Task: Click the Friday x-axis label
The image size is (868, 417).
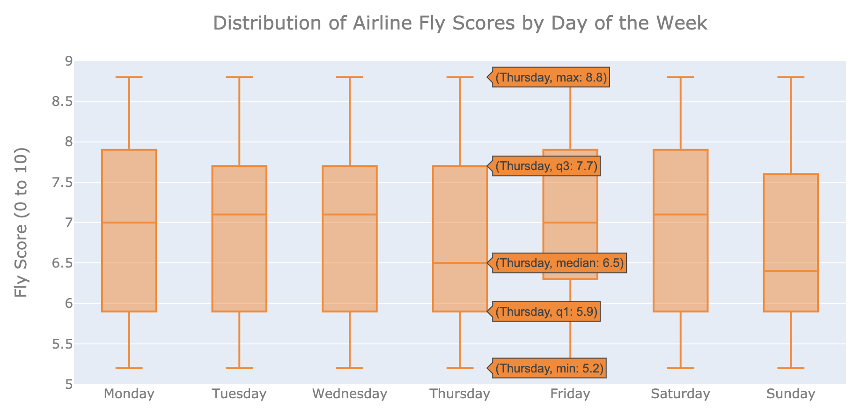Action: pyautogui.click(x=570, y=394)
